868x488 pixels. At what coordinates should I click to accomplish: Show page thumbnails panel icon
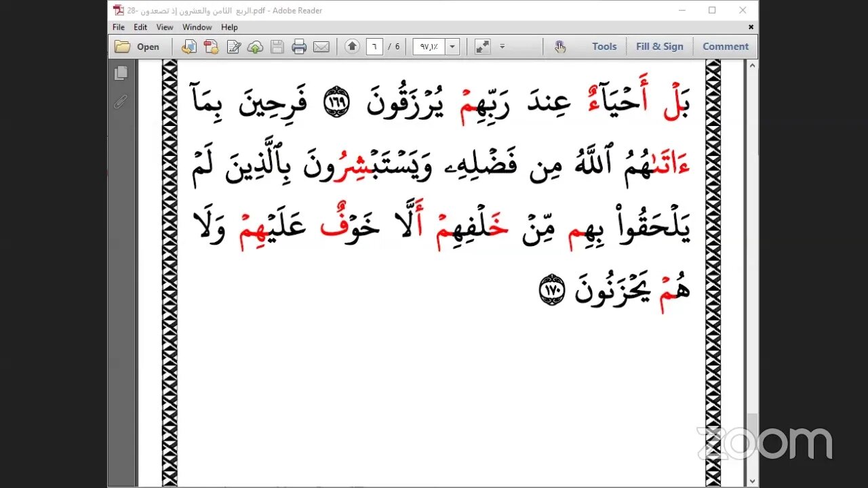pyautogui.click(x=121, y=73)
